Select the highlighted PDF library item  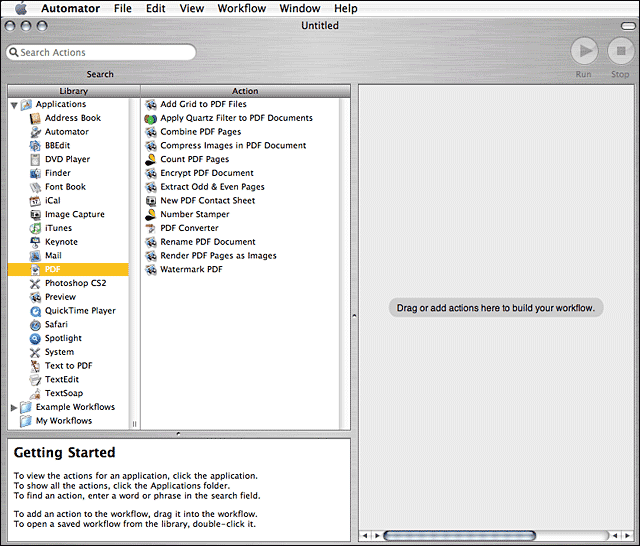point(68,269)
